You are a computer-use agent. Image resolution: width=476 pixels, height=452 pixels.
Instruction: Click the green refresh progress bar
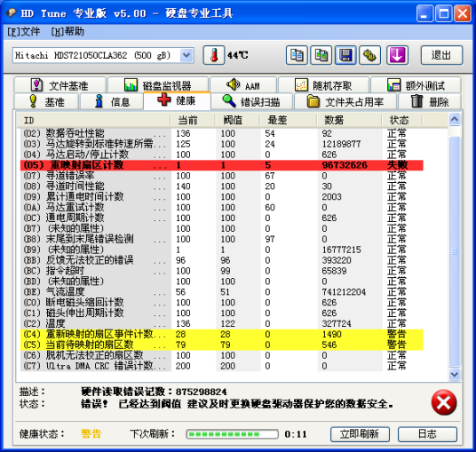pyautogui.click(x=233, y=434)
